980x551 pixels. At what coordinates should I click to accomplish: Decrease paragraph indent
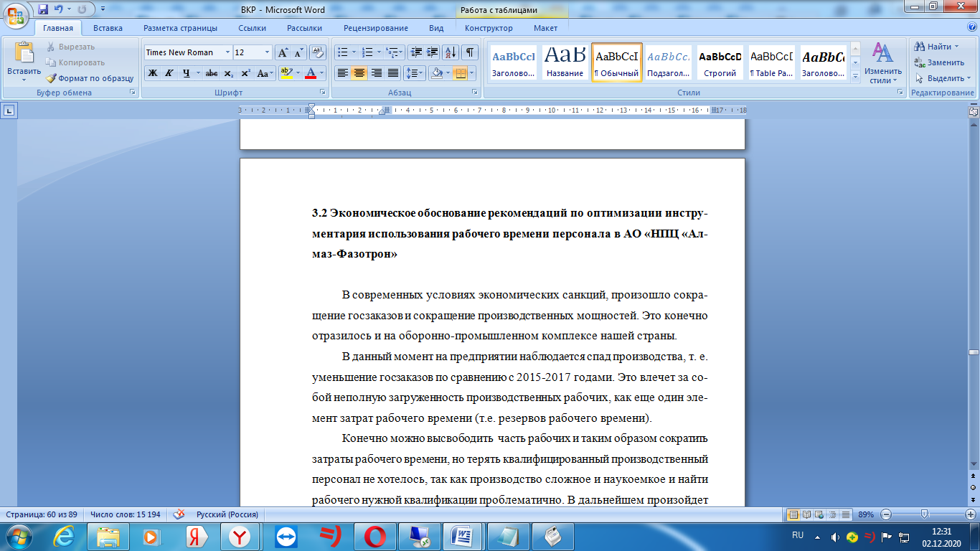click(415, 52)
